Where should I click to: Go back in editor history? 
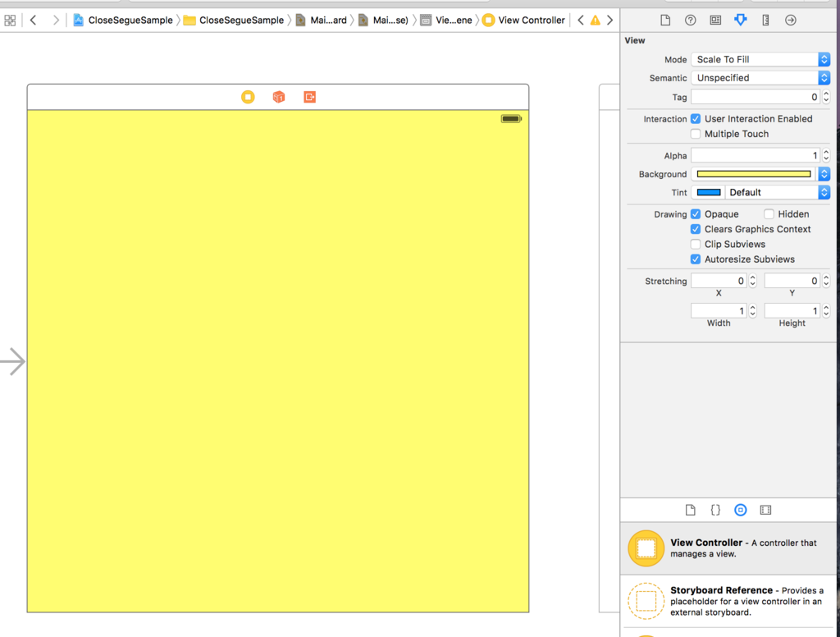click(33, 21)
